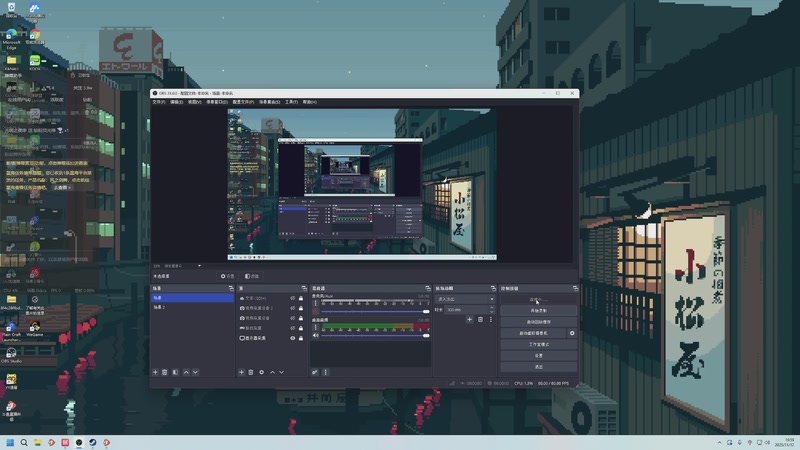
Task: Pop out the Sources dock panel
Action: 304,288
